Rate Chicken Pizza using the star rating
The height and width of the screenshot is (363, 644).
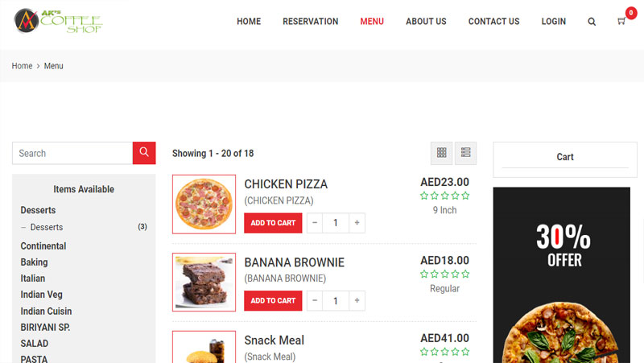pos(444,196)
